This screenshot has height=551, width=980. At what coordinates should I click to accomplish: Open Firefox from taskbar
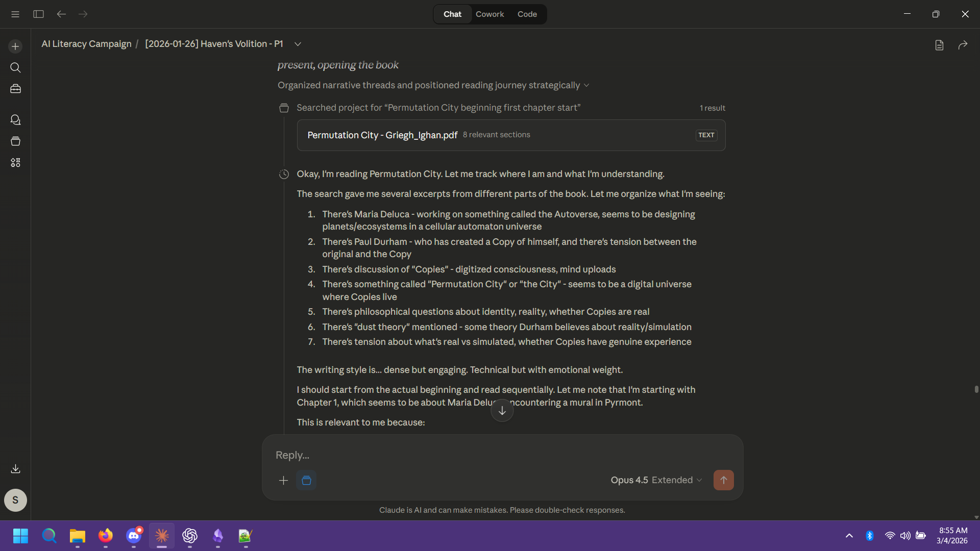[x=106, y=536]
